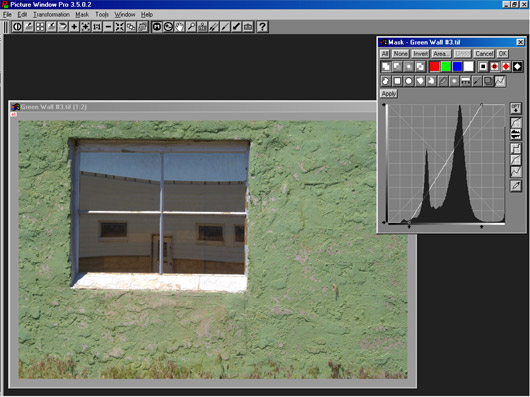
Task: Click the help question mark toolbar icon
Action: (x=262, y=27)
